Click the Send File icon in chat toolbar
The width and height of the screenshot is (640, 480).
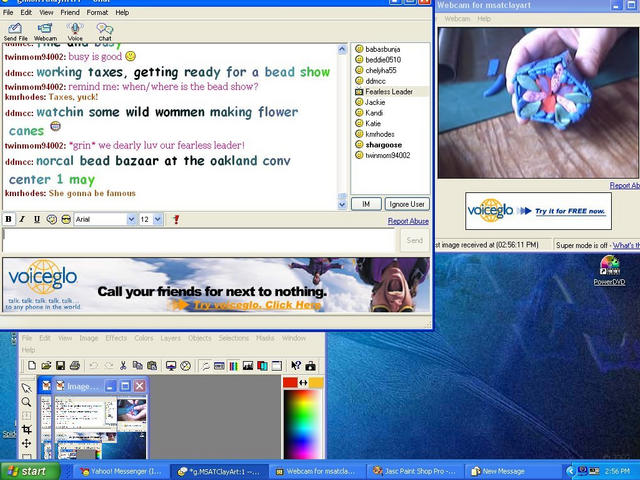point(15,31)
